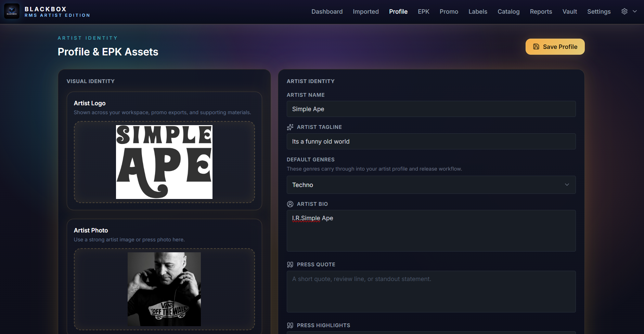Expand the chevron next to the gear icon
Image resolution: width=644 pixels, height=334 pixels.
tap(634, 11)
